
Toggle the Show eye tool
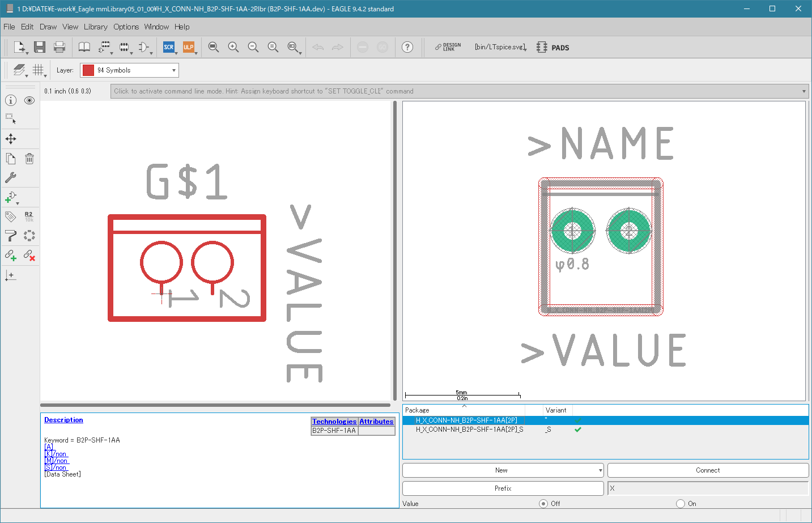coord(29,100)
